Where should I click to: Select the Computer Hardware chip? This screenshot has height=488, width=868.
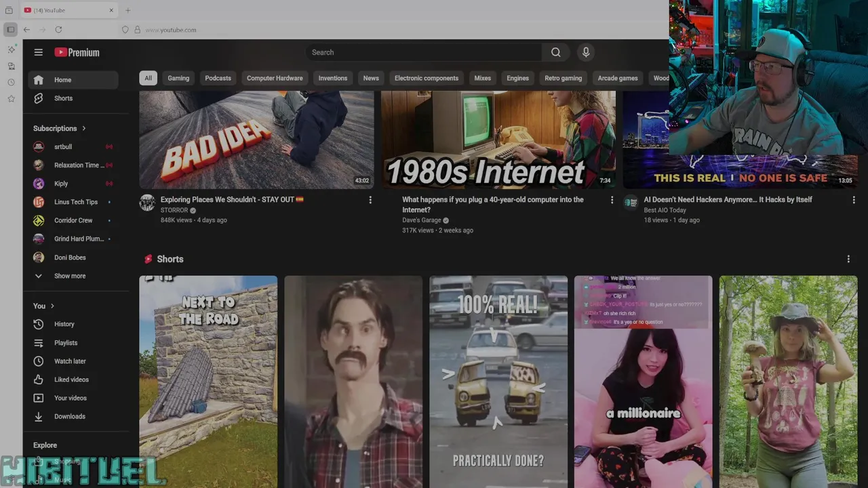click(x=275, y=78)
